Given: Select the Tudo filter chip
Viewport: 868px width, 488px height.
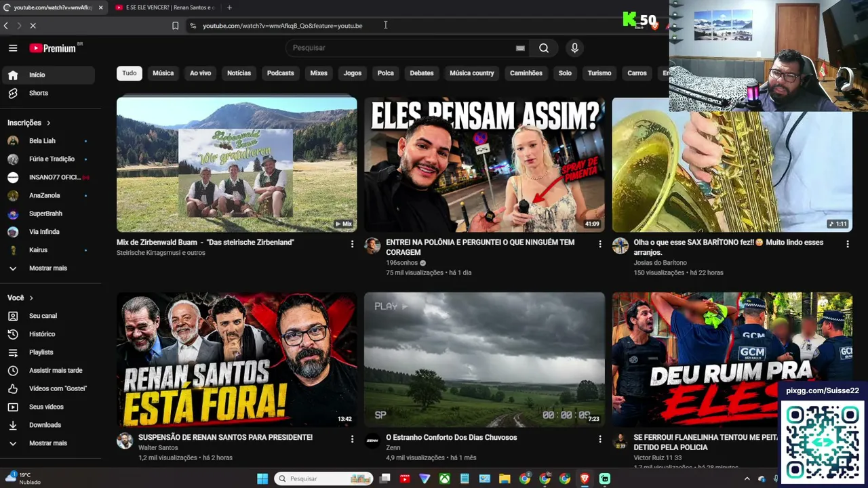Looking at the screenshot, I should pyautogui.click(x=130, y=73).
